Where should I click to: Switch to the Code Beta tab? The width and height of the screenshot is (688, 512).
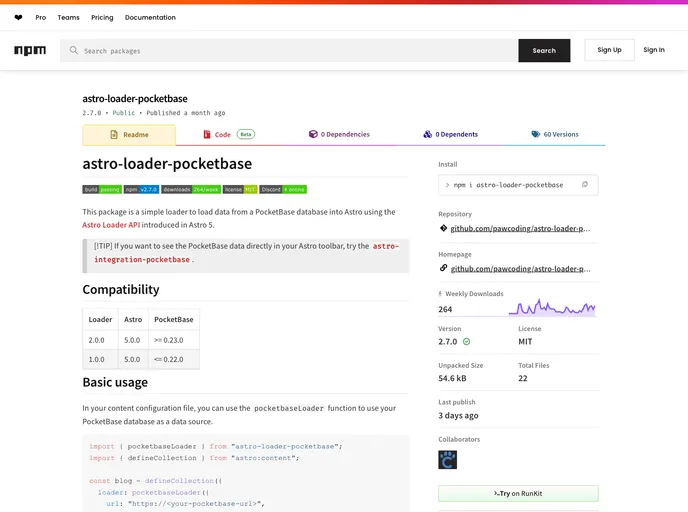(229, 134)
